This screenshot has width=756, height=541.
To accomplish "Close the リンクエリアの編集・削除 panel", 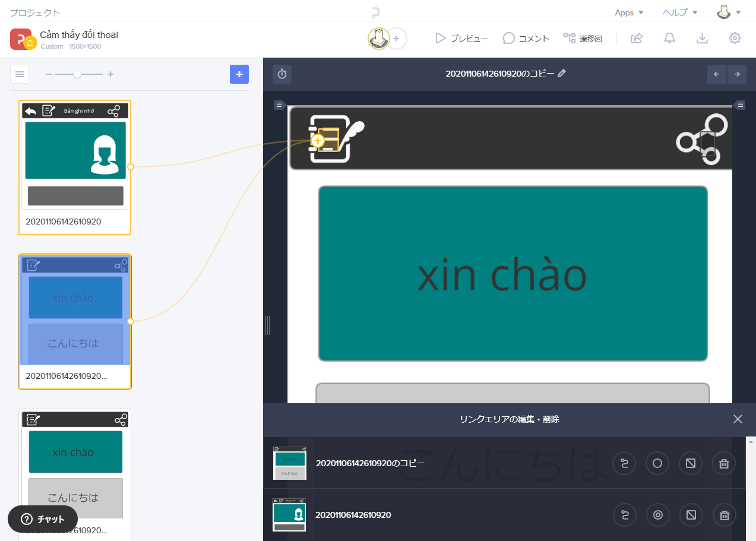I will (x=738, y=419).
